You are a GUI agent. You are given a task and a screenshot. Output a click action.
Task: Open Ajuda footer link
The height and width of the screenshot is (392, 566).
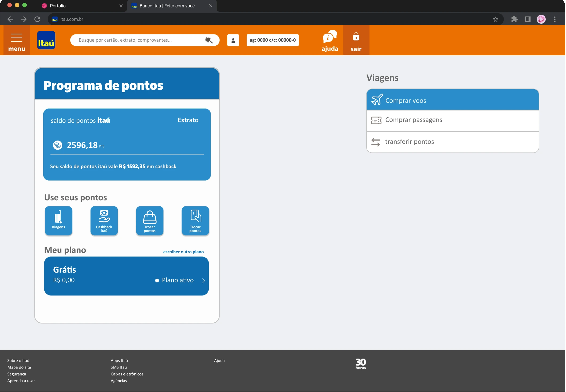(x=219, y=361)
